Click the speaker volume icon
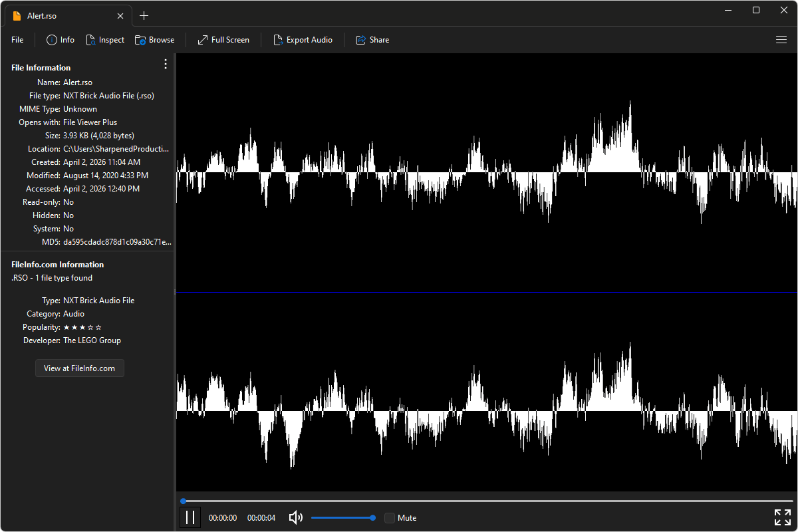798x532 pixels. click(x=295, y=517)
